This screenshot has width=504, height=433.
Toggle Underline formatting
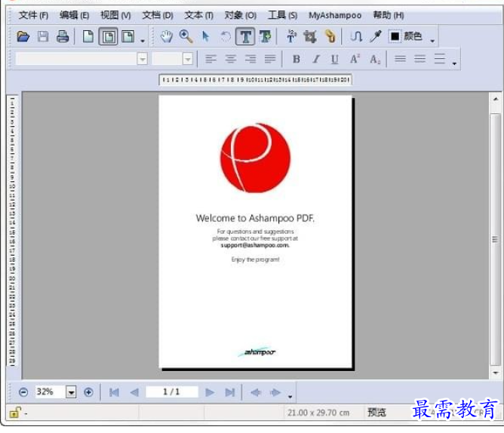(x=335, y=59)
